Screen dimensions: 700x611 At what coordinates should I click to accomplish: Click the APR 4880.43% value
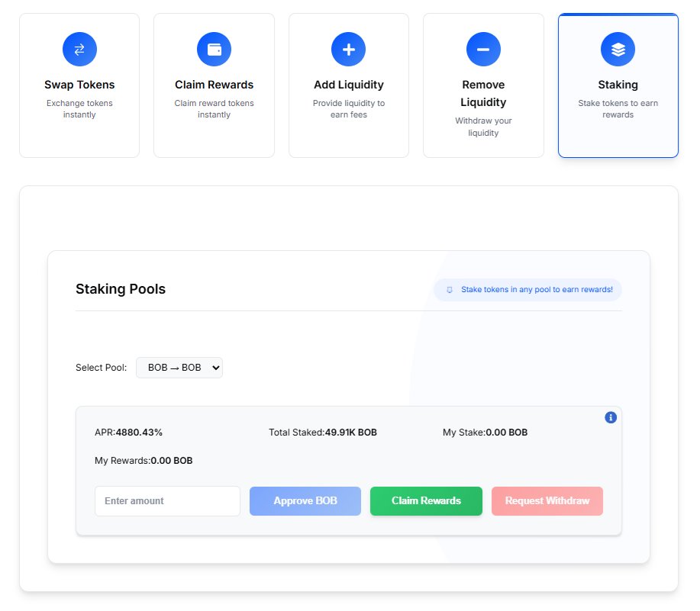139,433
